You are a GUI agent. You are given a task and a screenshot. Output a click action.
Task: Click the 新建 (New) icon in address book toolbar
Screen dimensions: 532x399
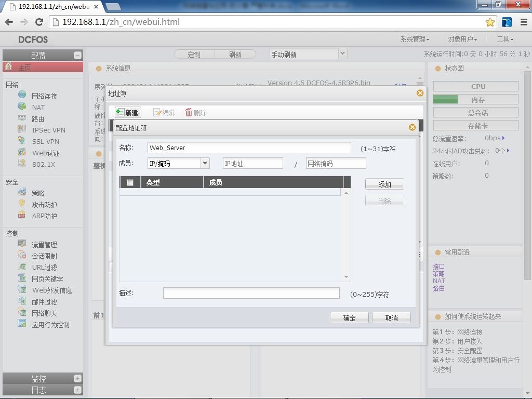120,112
